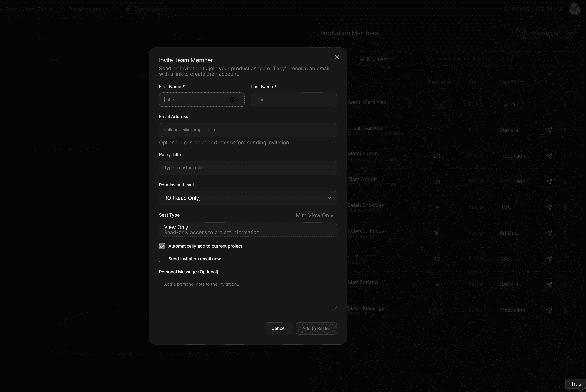Open the All Members filter dropdown

pyautogui.click(x=385, y=59)
